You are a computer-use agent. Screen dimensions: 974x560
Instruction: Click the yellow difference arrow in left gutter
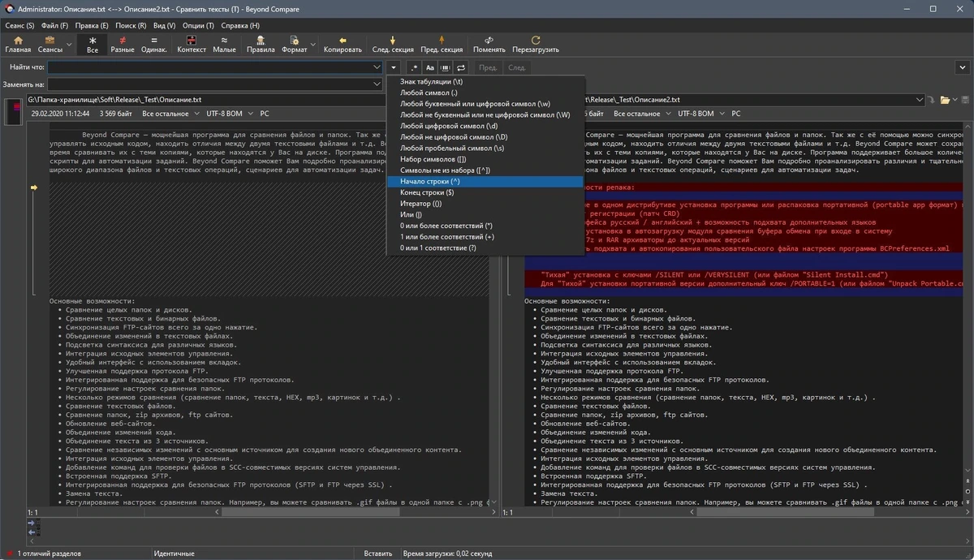[34, 188]
